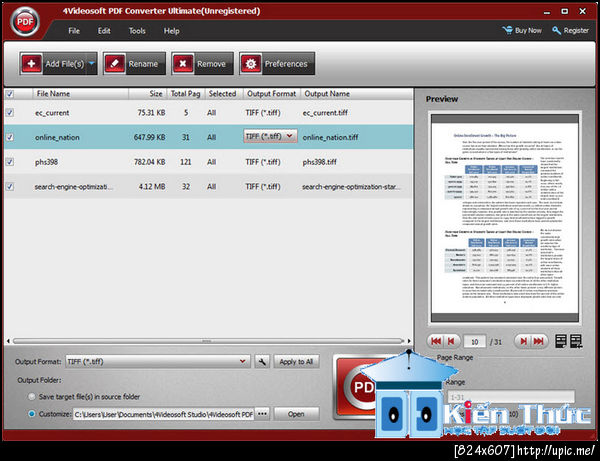600x461 pixels.
Task: Click the ec_current.tiff output name
Action: [x=325, y=113]
